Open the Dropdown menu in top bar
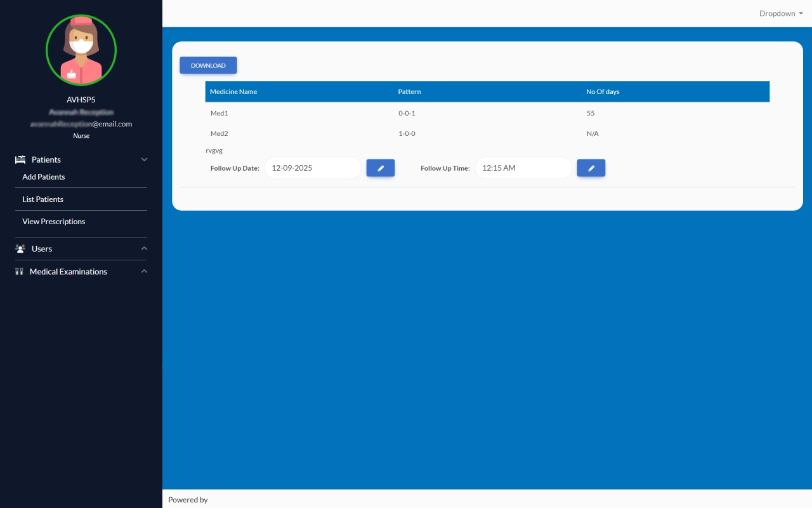Screen dimensions: 812x508 click(781, 13)
